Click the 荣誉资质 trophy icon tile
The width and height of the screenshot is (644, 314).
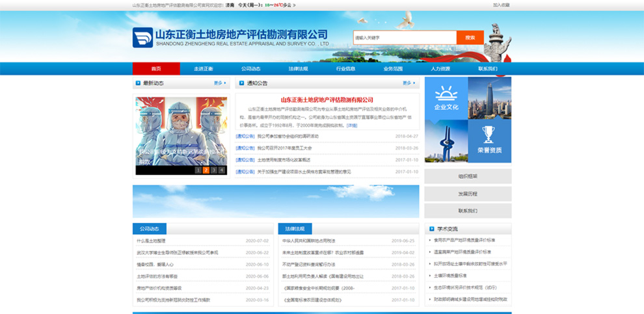[490, 141]
